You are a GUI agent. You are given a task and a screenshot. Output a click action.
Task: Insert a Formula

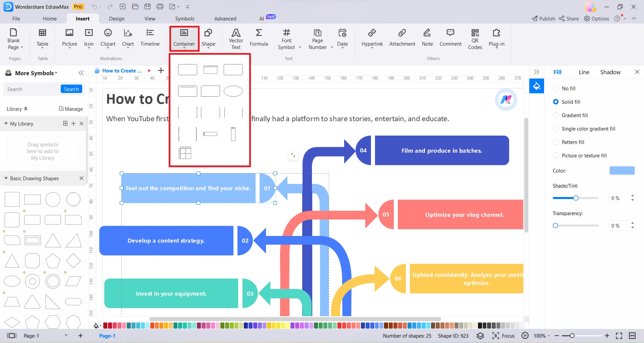coord(259,38)
